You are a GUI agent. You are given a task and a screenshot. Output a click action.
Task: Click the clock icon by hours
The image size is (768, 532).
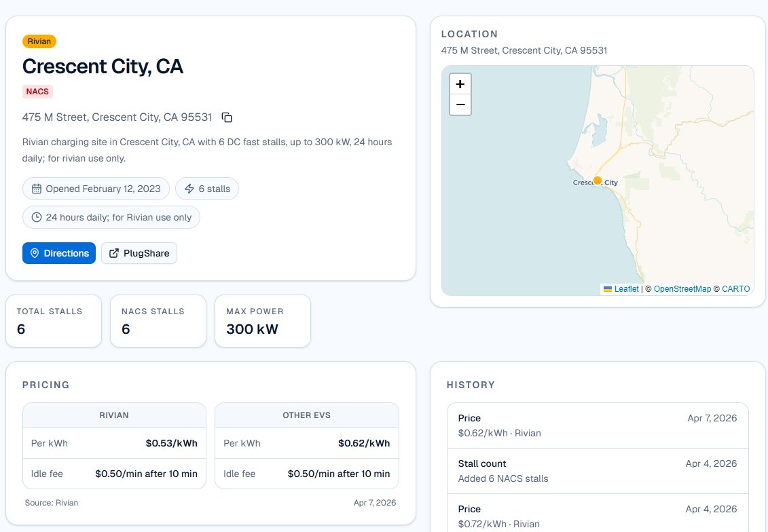[36, 217]
